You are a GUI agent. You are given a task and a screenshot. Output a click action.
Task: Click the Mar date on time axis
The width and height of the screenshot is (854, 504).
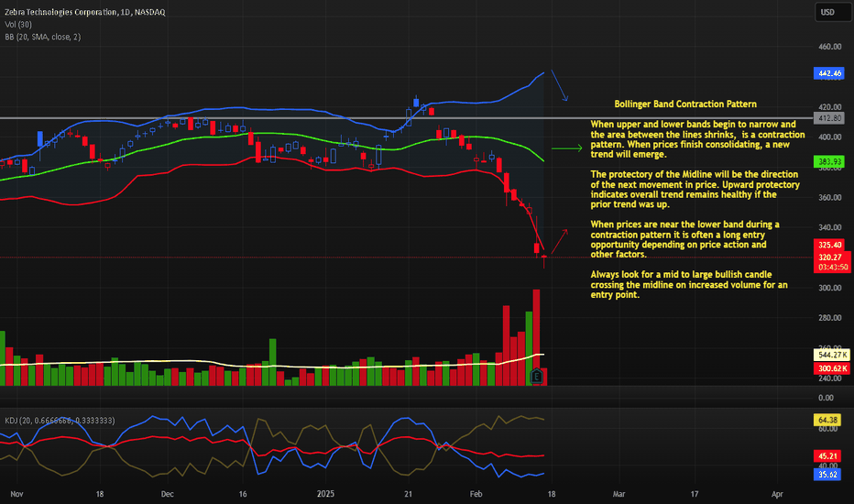click(x=619, y=494)
